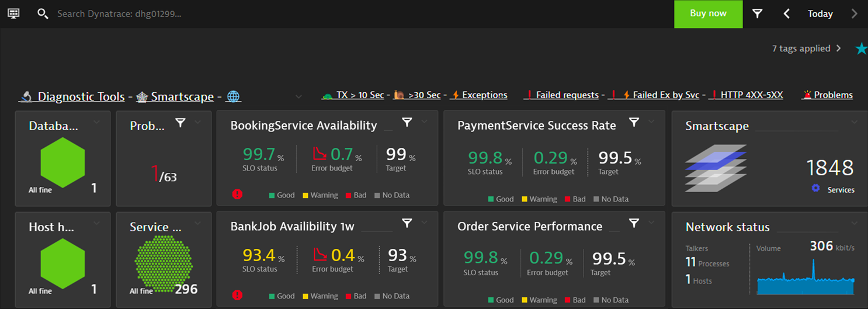Image resolution: width=868 pixels, height=309 pixels.
Task: Open the Host health tile dropdown chevron
Action: 97,223
